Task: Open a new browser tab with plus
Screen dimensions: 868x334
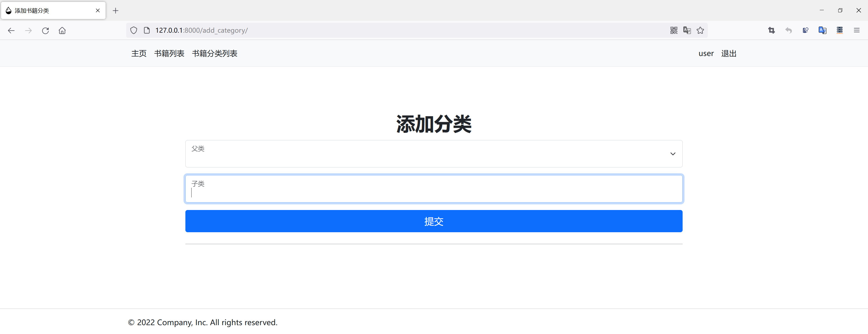Action: point(115,10)
